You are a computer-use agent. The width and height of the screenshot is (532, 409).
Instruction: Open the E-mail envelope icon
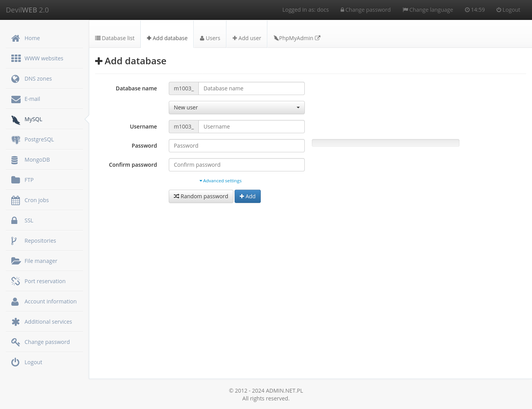click(x=16, y=99)
